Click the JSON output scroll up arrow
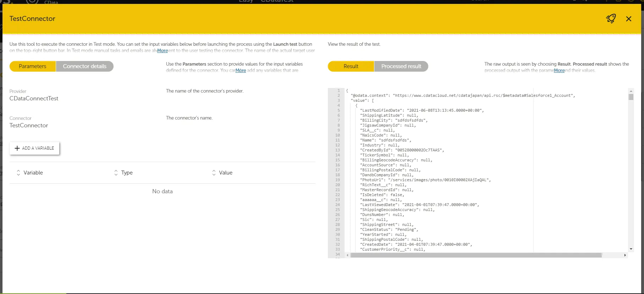 (x=631, y=91)
